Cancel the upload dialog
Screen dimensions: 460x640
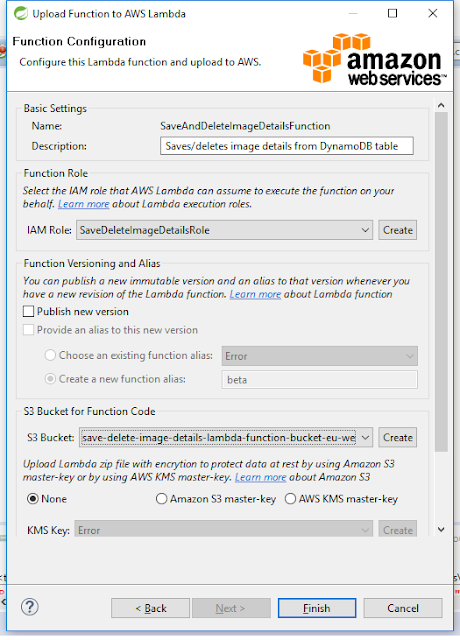click(x=403, y=608)
